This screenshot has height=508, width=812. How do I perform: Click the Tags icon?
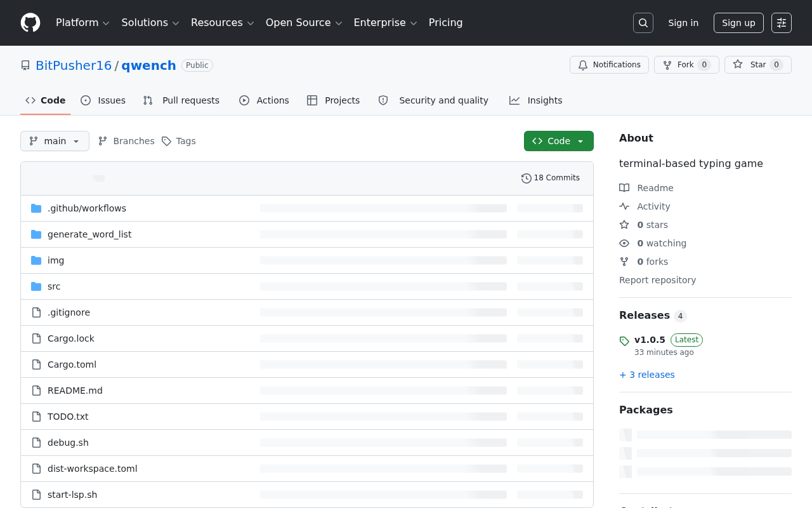[x=166, y=141]
